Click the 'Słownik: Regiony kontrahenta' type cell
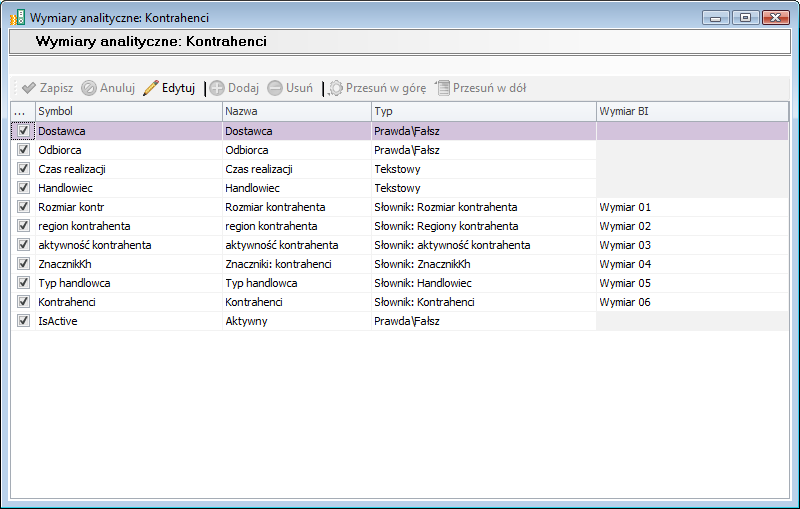 pos(484,225)
